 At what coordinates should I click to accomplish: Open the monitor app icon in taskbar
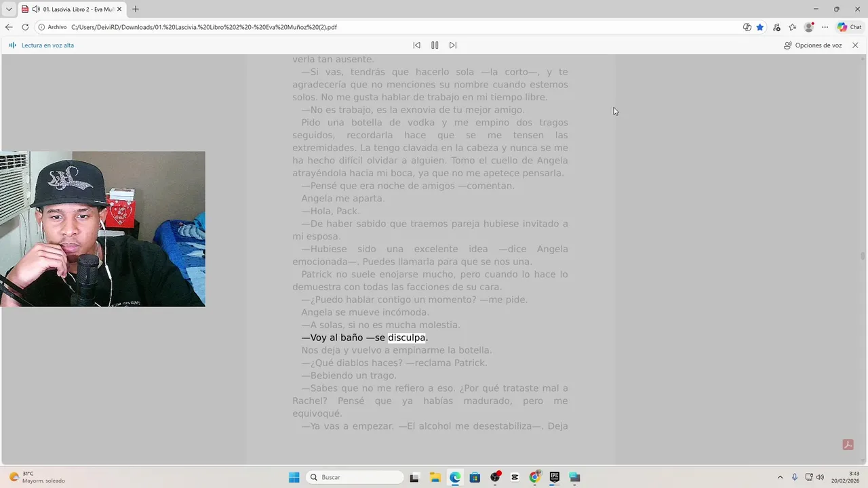[x=574, y=477]
